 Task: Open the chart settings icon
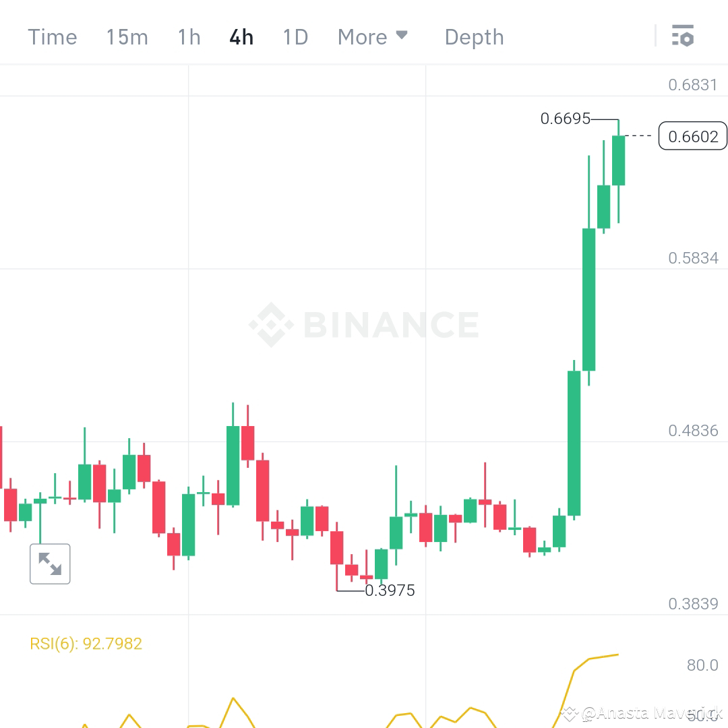683,36
